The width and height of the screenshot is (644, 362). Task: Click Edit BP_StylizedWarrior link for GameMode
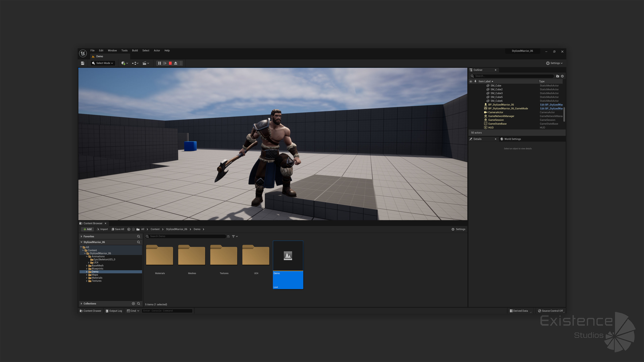(x=551, y=108)
